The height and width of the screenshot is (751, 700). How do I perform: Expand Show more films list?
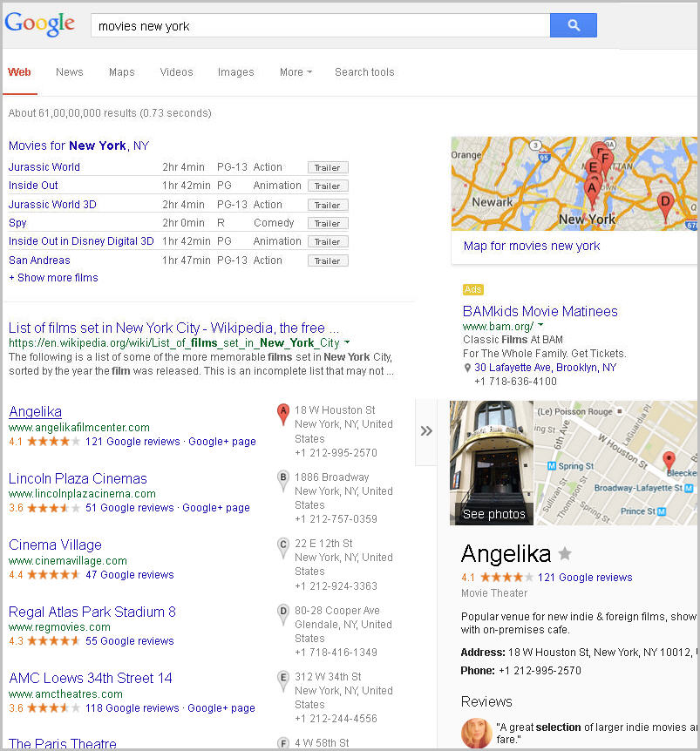point(53,278)
